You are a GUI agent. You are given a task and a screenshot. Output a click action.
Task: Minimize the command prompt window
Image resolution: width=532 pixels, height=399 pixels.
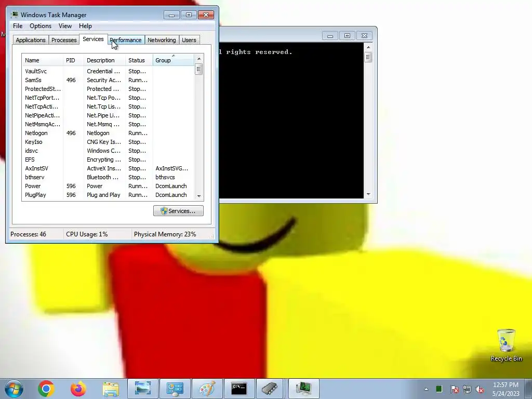pyautogui.click(x=330, y=36)
